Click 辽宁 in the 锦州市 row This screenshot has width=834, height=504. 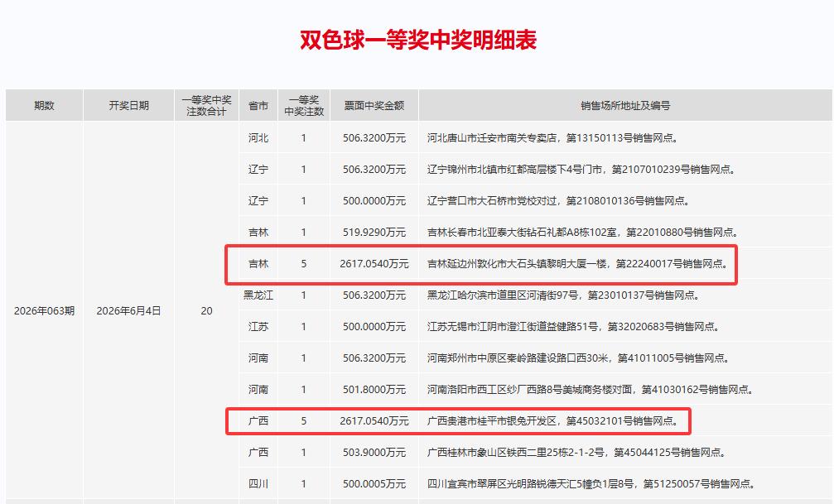258,169
